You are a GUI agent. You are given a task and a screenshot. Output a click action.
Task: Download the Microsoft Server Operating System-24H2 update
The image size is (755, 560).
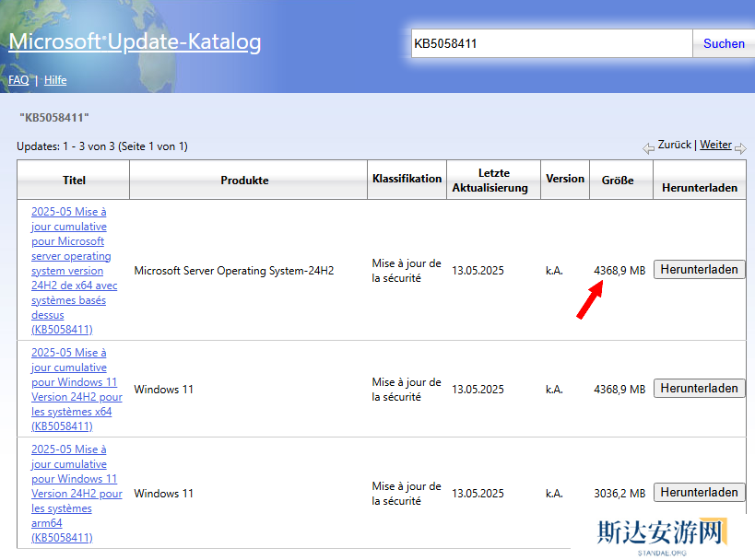click(x=699, y=270)
